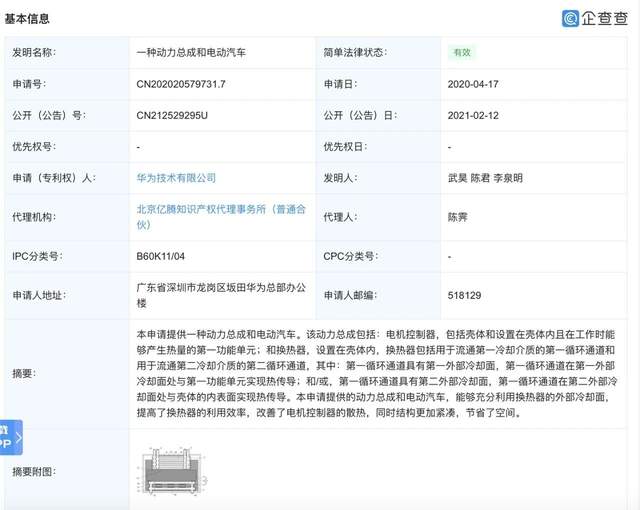
Task: Open the abstract drawing thumbnail
Action: (x=174, y=472)
